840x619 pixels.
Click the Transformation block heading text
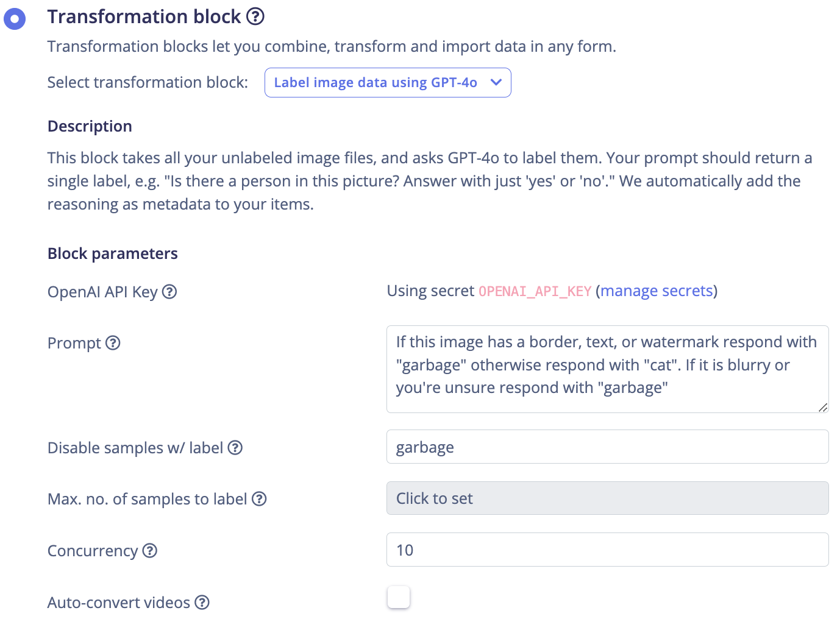pos(144,16)
